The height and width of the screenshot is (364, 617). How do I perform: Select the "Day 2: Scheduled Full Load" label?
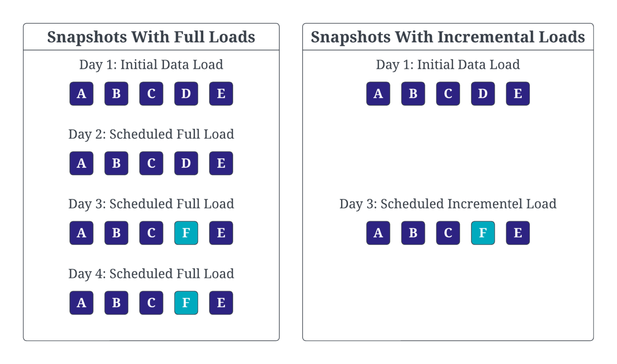click(x=151, y=134)
